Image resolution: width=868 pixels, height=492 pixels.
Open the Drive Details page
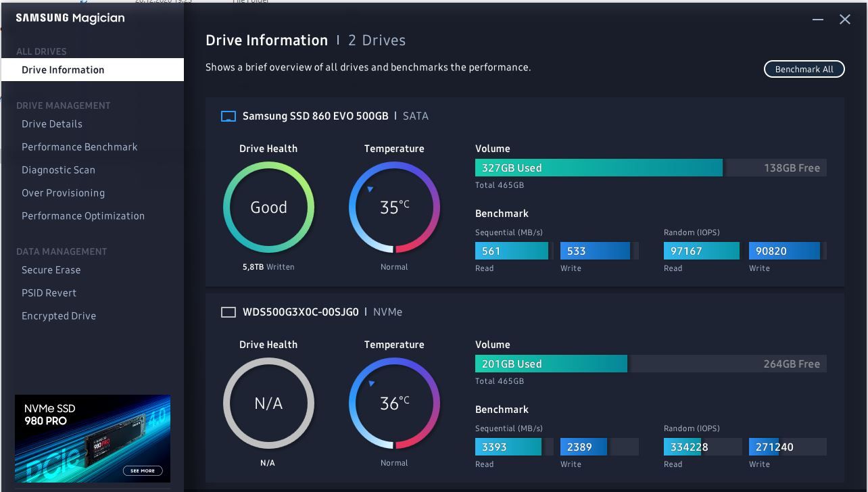[52, 124]
